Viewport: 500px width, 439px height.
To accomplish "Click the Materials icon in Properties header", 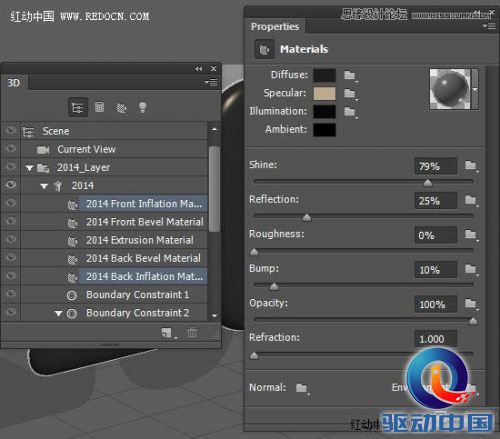I will (265, 49).
